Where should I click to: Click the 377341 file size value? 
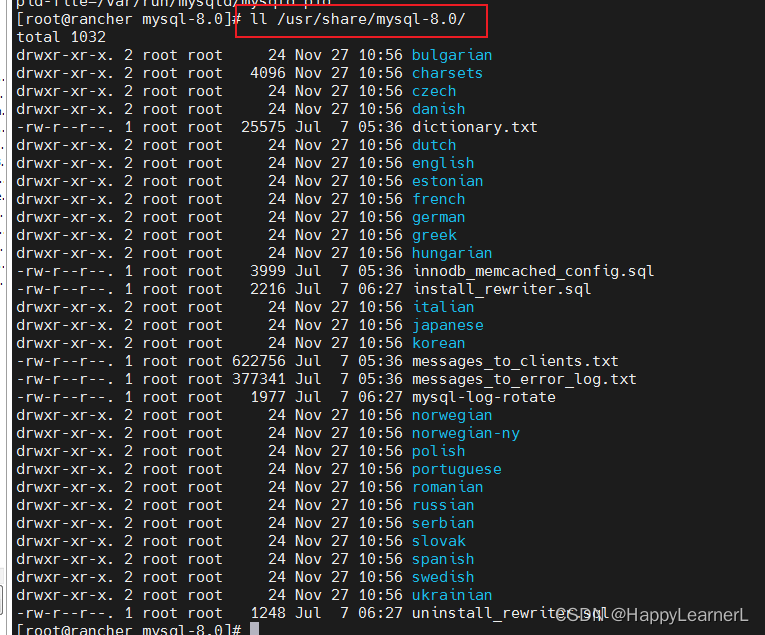[259, 379]
